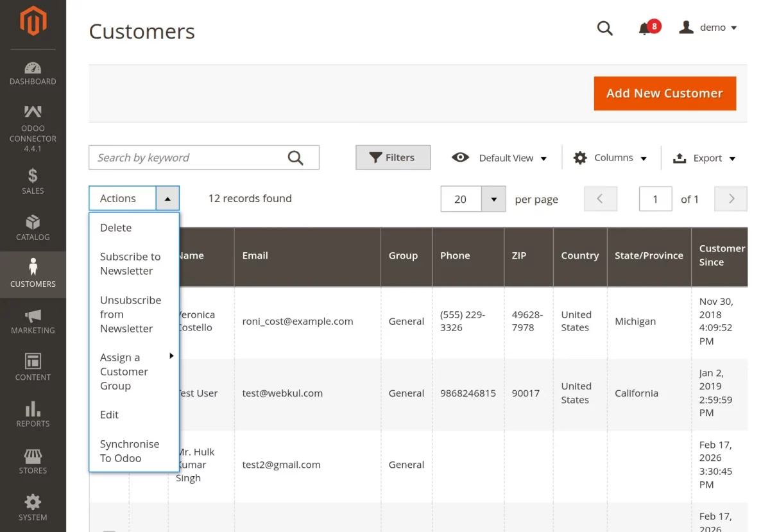Open the Dashboard sidebar section
The width and height of the screenshot is (770, 532).
[33, 73]
